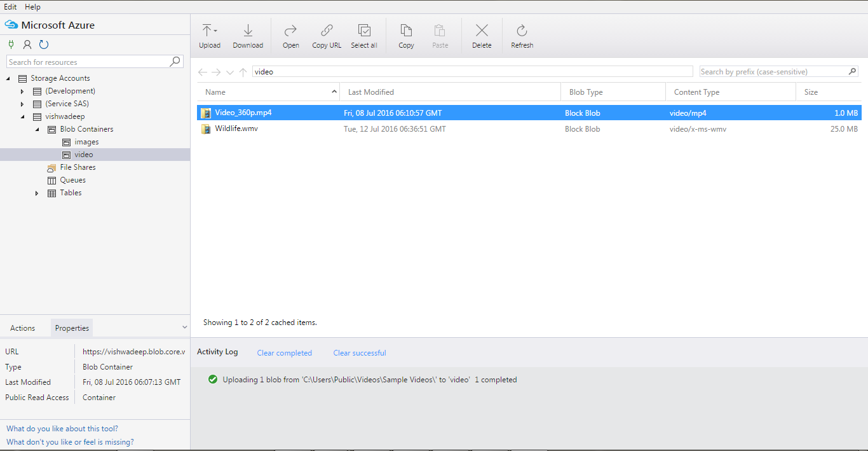Clear successful activities
Image resolution: width=868 pixels, height=451 pixels.
(360, 353)
